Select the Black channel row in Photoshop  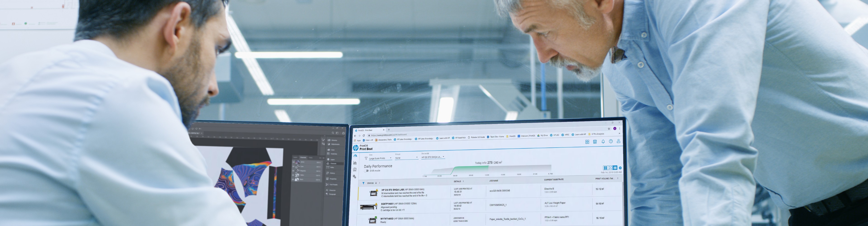point(307,179)
